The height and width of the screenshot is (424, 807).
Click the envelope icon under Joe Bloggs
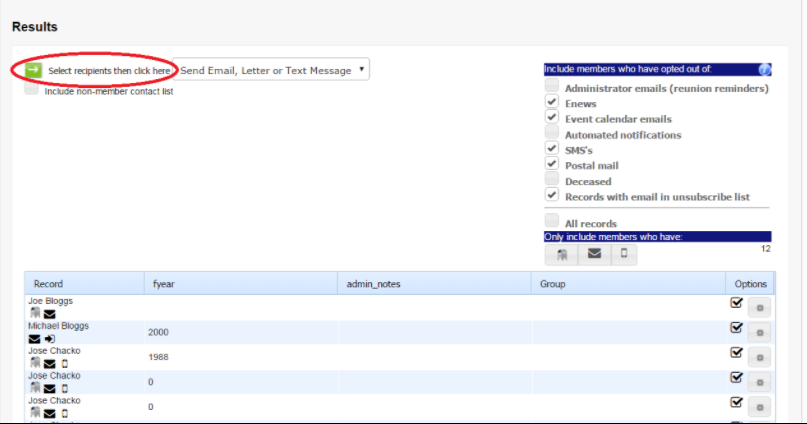49,313
